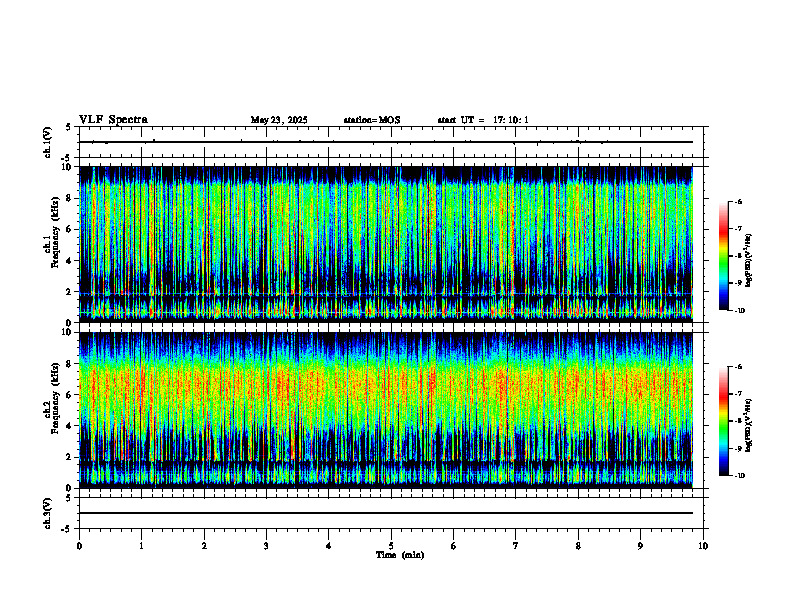Click time axis tick label "2"
Screen dimensions: 792x612
[x=204, y=546]
